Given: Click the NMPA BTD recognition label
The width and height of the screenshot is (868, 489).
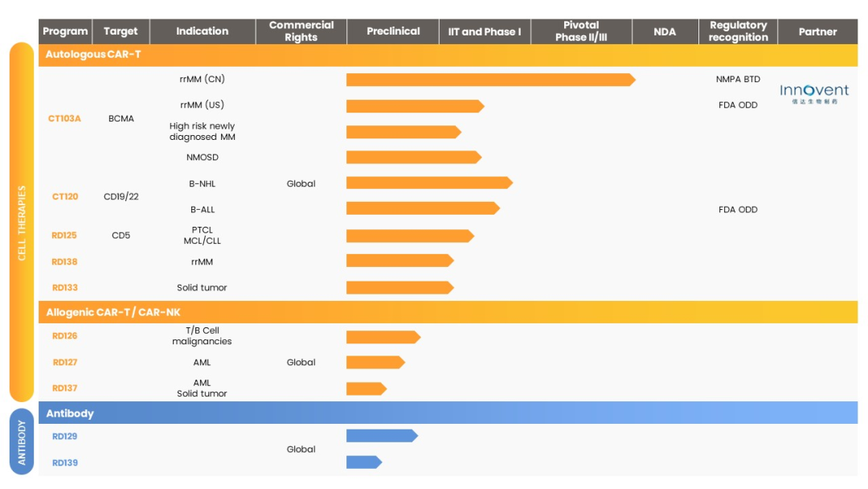Looking at the screenshot, I should click(x=738, y=80).
